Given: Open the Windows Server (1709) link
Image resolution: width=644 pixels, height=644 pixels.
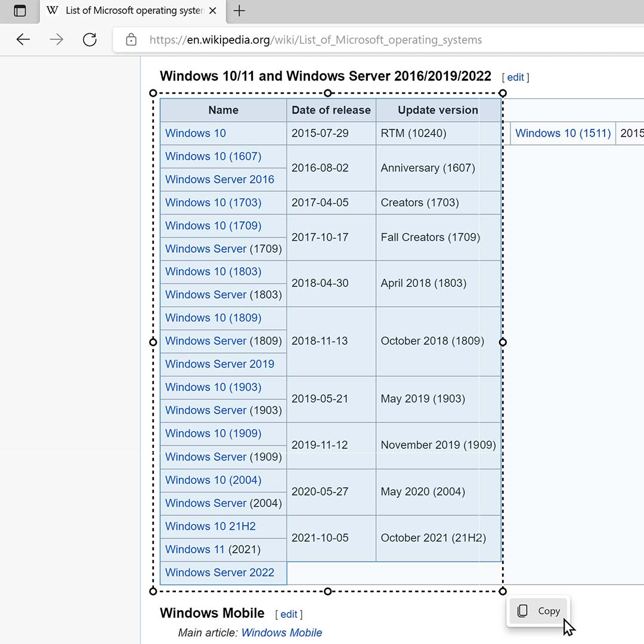Looking at the screenshot, I should click(x=206, y=249).
